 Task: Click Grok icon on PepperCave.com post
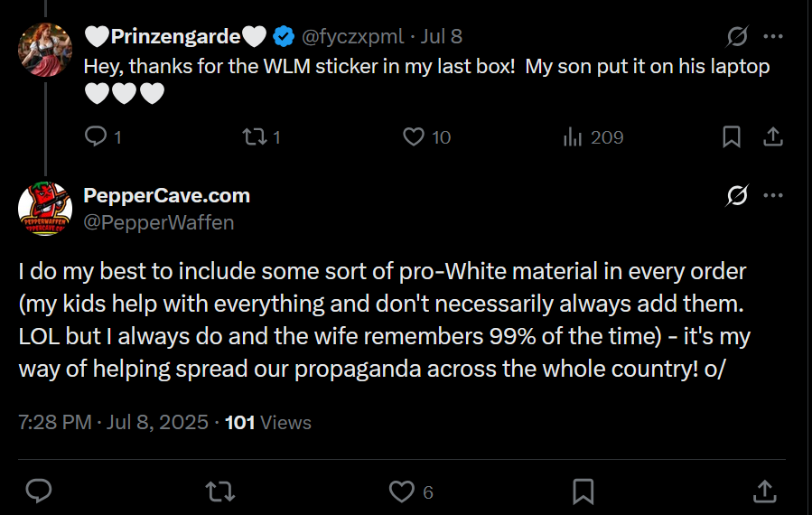[737, 195]
